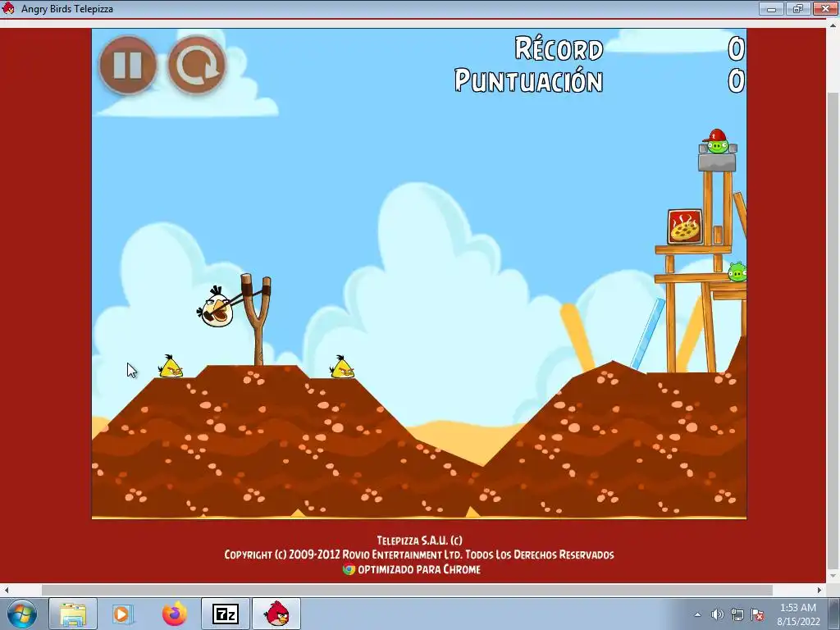Click the Chrome logo in the footer
Viewport: 840px width, 630px height.
[349, 569]
